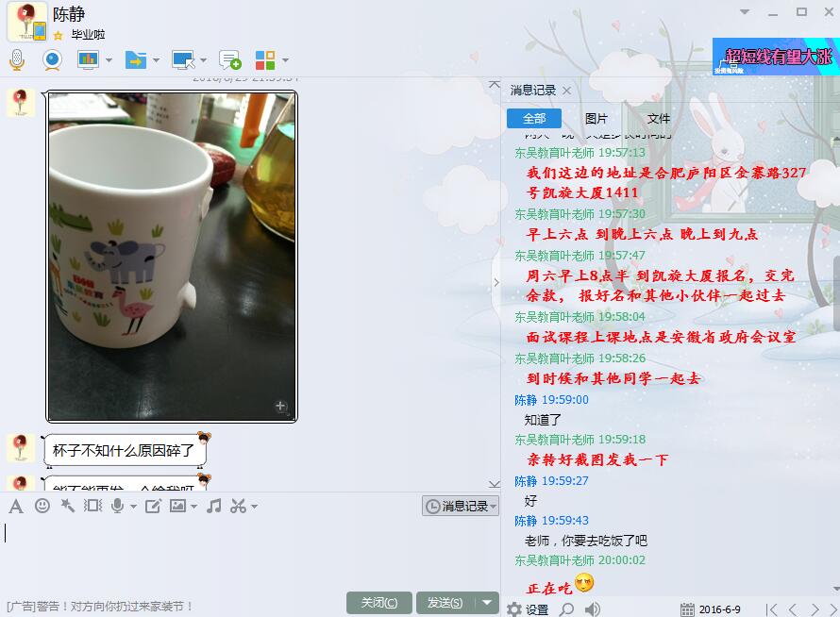The height and width of the screenshot is (617, 840).
Task: Switch to the 全部 tab
Action: tap(534, 118)
